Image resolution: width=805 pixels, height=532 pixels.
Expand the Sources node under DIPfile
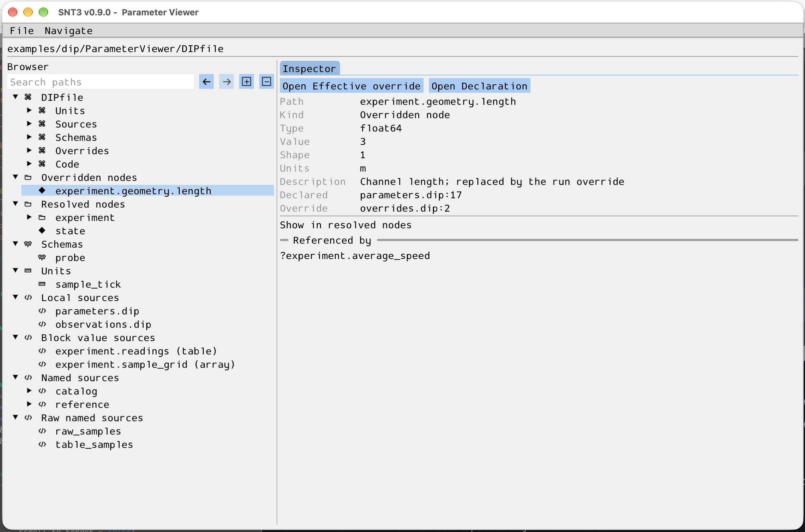coord(29,123)
